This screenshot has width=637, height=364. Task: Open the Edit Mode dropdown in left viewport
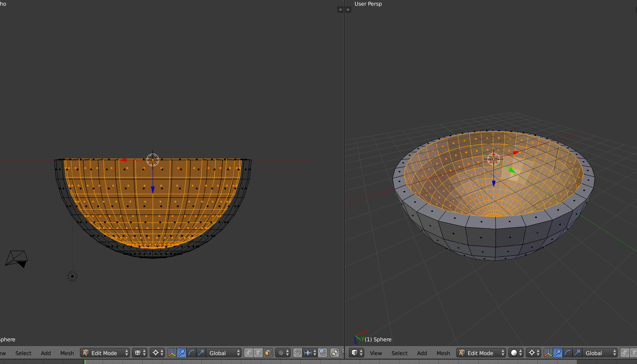[105, 353]
